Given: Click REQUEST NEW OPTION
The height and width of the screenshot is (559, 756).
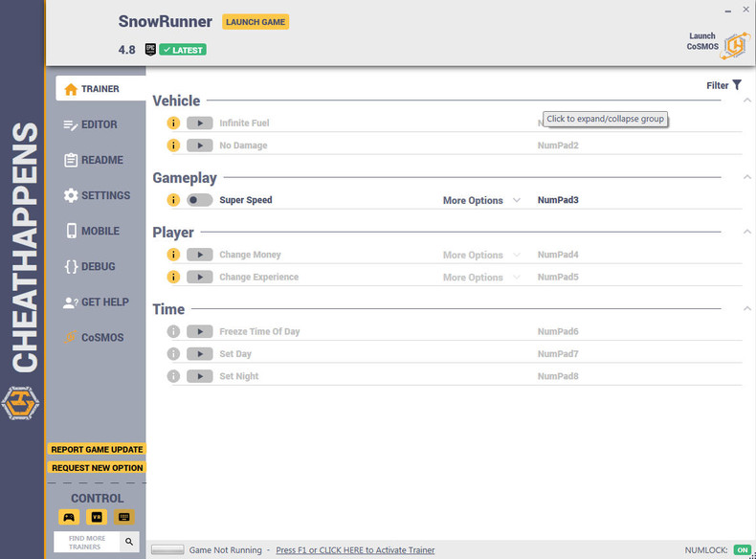Looking at the screenshot, I should (x=97, y=468).
